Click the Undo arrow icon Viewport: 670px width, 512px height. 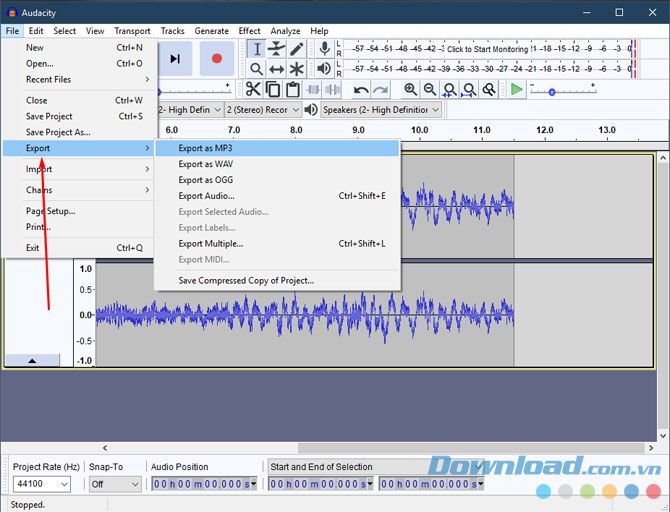[361, 90]
